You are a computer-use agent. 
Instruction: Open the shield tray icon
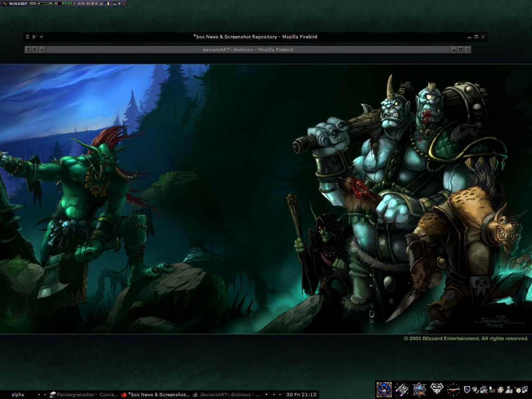pos(467,390)
